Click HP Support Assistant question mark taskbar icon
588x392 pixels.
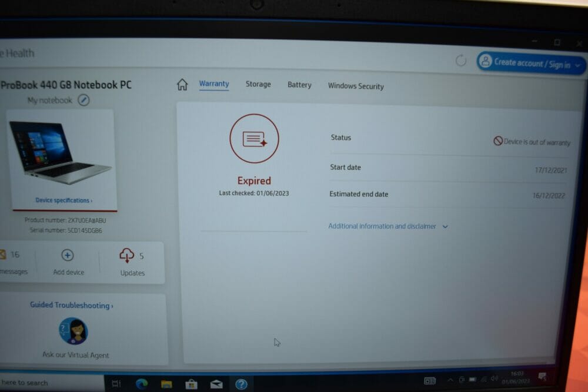[x=241, y=384]
